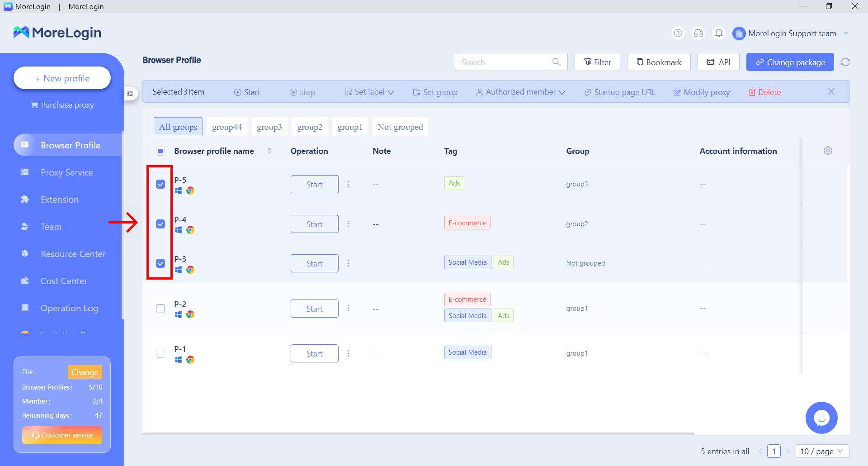Select the group1 tab

(350, 127)
